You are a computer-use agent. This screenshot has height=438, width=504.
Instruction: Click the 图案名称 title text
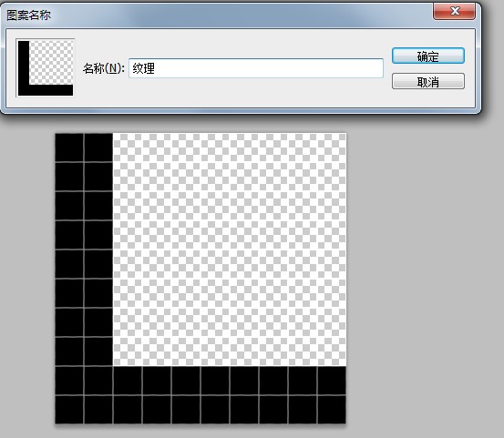[28, 15]
